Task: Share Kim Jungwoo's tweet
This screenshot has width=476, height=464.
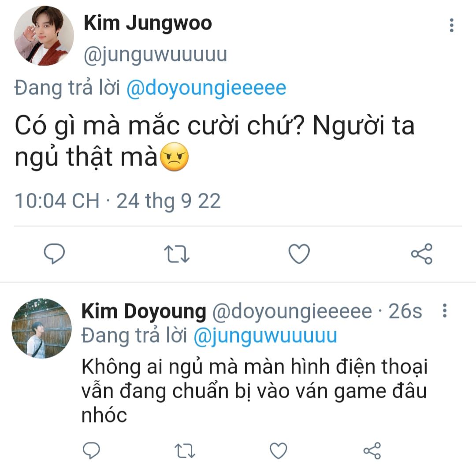Action: pyautogui.click(x=422, y=254)
